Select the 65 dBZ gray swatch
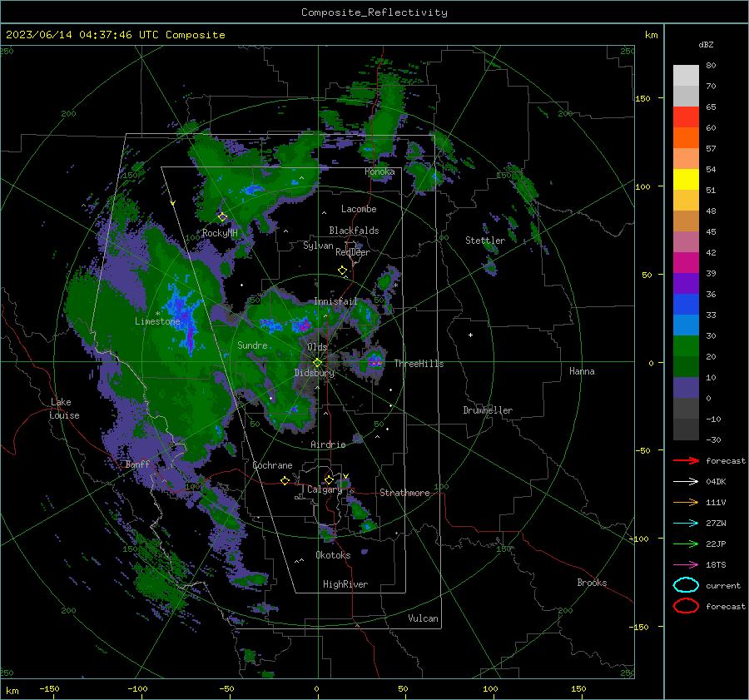Viewport: 749px width, 700px height. [x=686, y=96]
